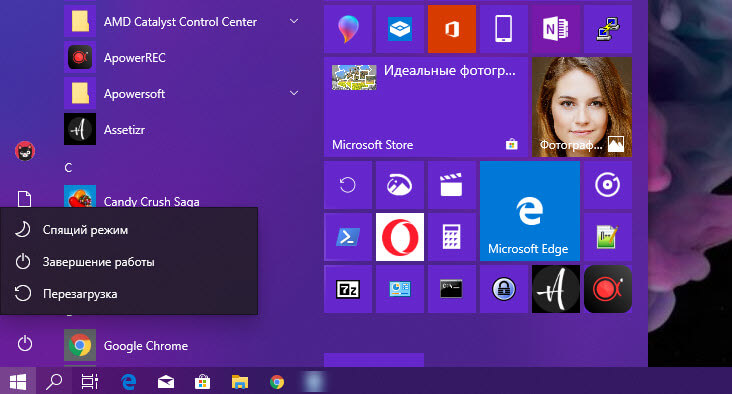Open Edge from the taskbar
This screenshot has width=732, height=394.
pyautogui.click(x=128, y=382)
